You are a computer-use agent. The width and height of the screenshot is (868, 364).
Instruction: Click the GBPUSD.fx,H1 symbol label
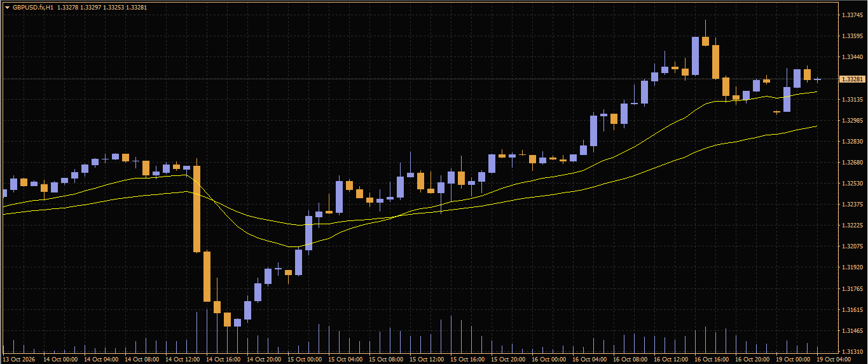[x=33, y=8]
